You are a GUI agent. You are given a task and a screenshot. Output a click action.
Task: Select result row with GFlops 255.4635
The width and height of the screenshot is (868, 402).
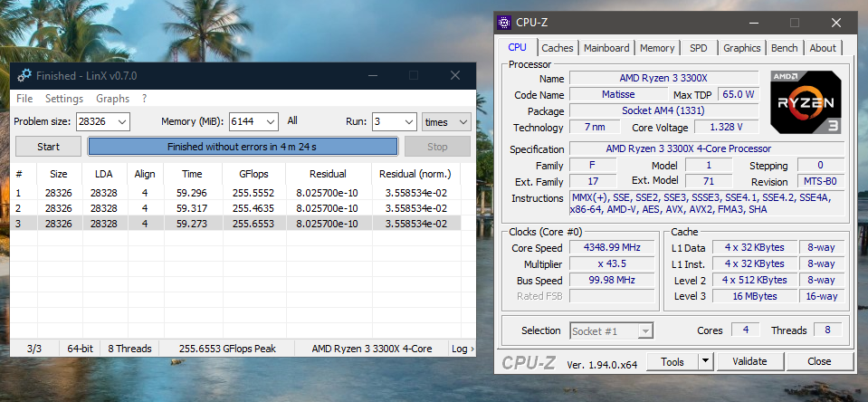[x=235, y=208]
